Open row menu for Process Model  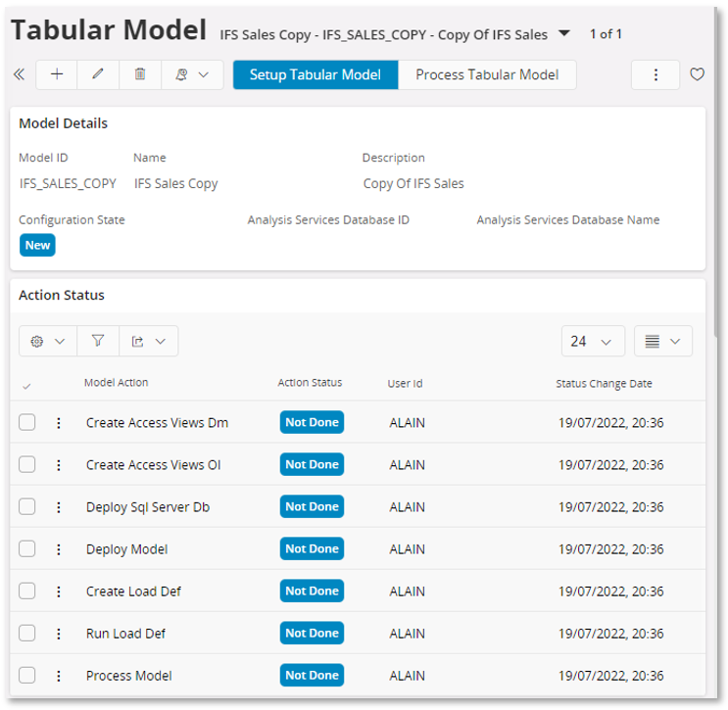coord(59,676)
